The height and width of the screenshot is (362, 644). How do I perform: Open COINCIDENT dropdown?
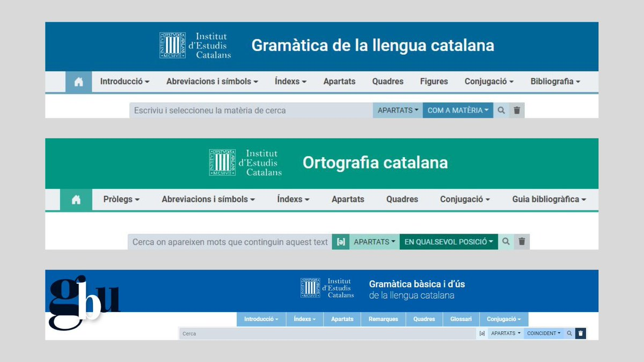click(544, 334)
